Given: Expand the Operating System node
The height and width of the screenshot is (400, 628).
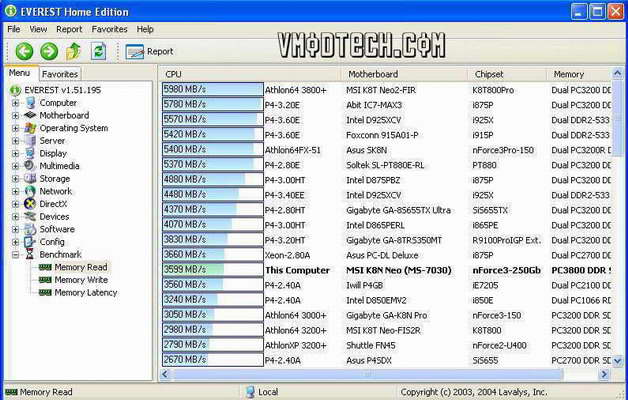Looking at the screenshot, I should pyautogui.click(x=15, y=128).
